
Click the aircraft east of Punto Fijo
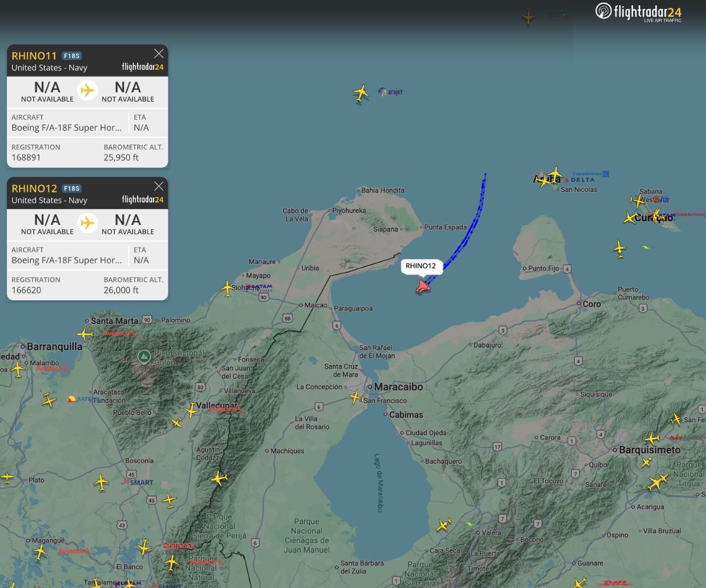coord(619,248)
